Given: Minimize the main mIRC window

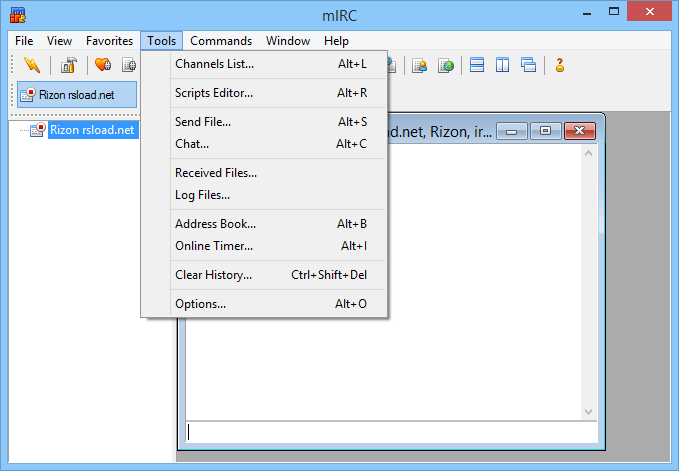Looking at the screenshot, I should 587,13.
